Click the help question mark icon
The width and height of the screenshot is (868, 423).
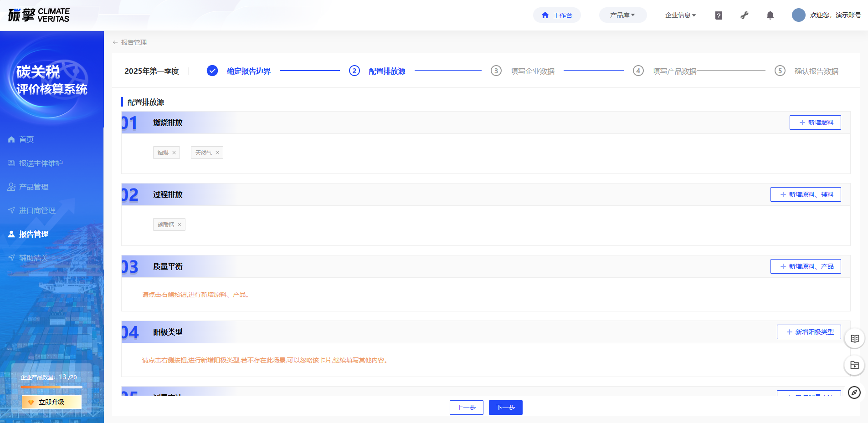719,15
